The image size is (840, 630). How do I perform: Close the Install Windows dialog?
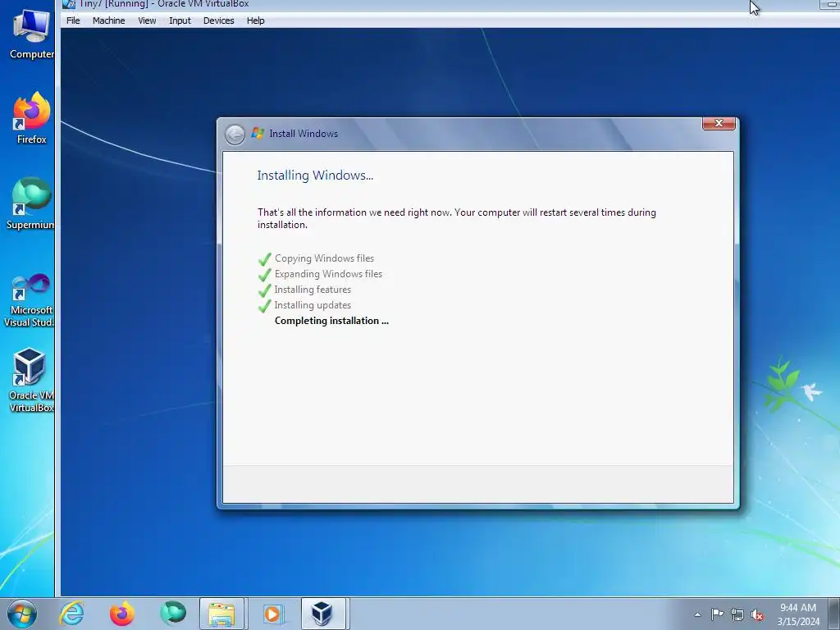(x=719, y=123)
